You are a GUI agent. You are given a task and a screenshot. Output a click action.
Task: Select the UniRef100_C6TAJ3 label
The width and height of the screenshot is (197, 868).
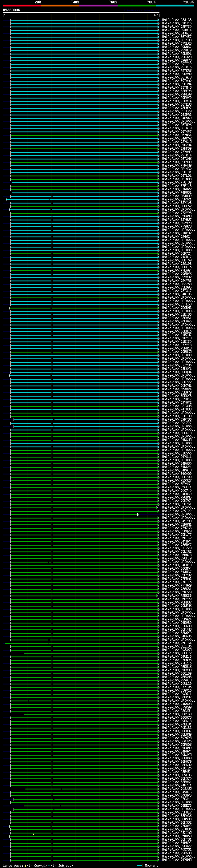pyautogui.click(x=177, y=78)
